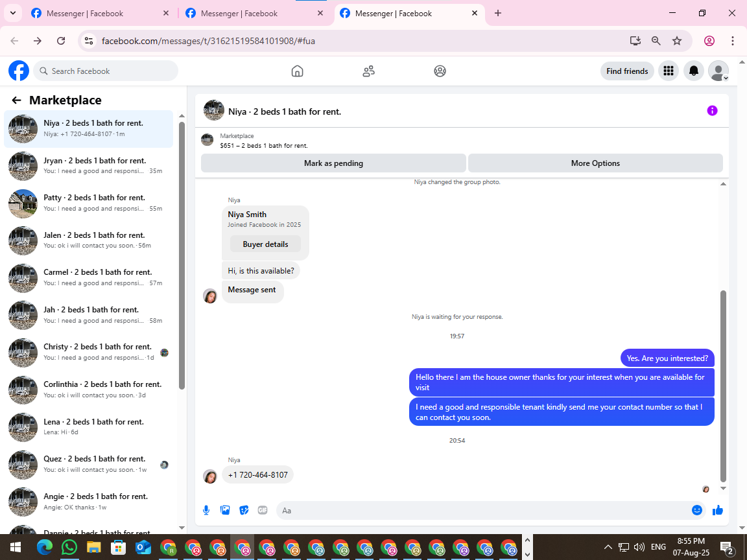Choose a GIF in the composer

(263, 511)
